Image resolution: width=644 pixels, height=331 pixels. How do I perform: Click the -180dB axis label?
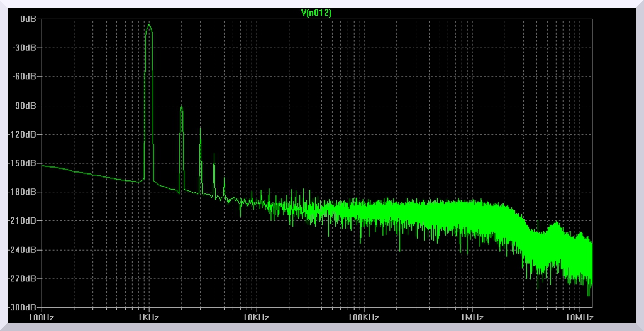[24, 192]
